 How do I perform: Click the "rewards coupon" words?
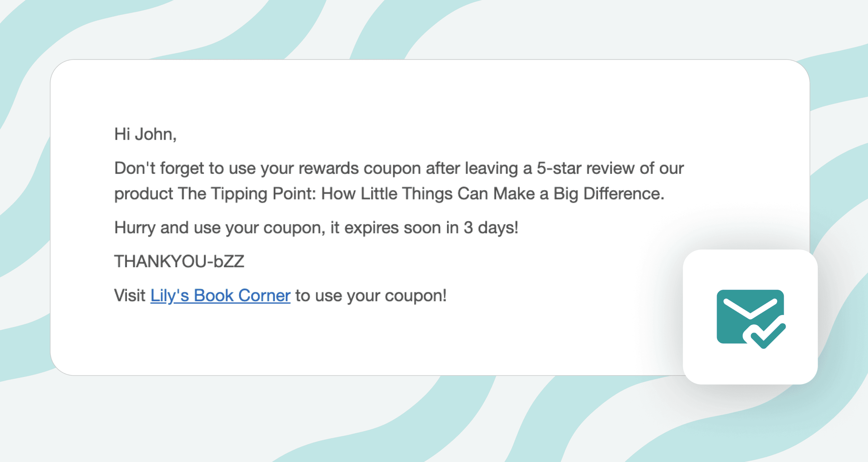[359, 168]
